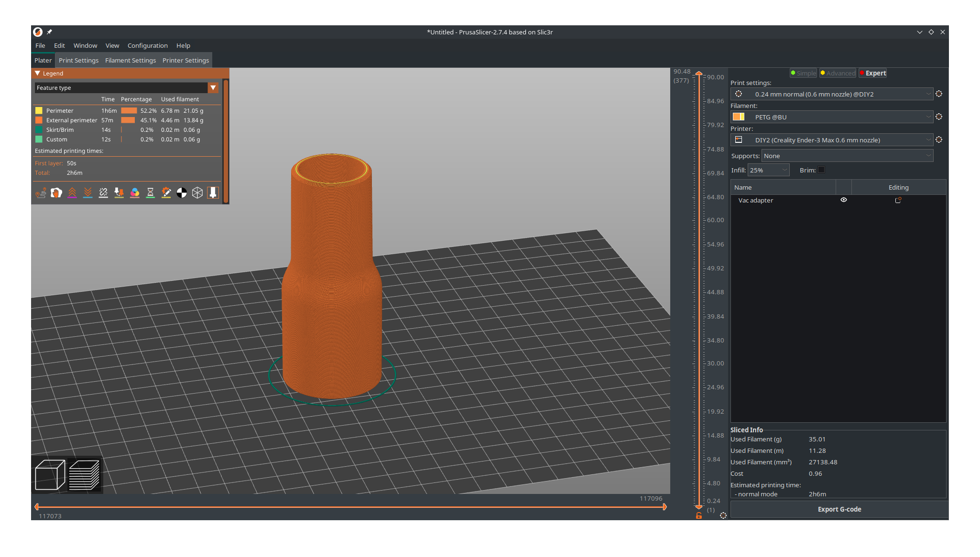Click the layer slider lock icon
This screenshot has height=557, width=980.
[698, 515]
